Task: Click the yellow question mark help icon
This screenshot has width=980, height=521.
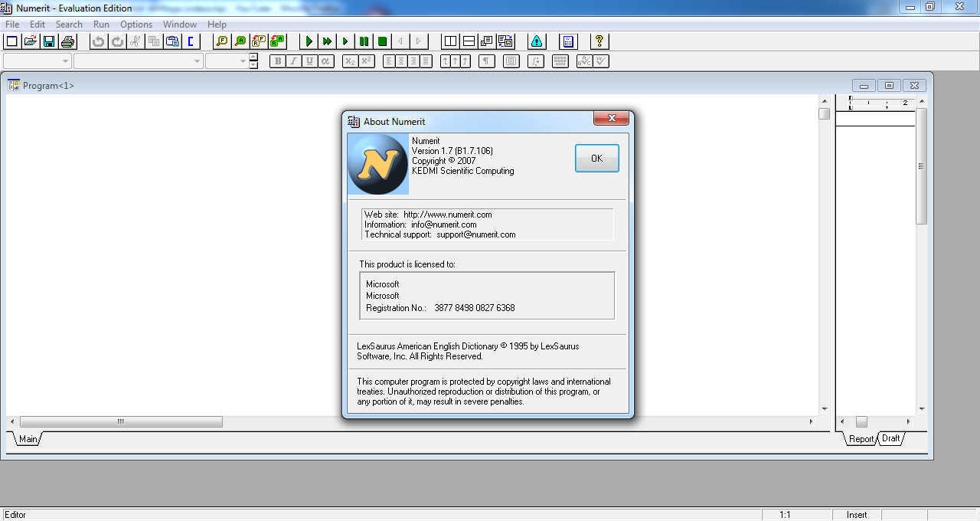Action: point(599,41)
